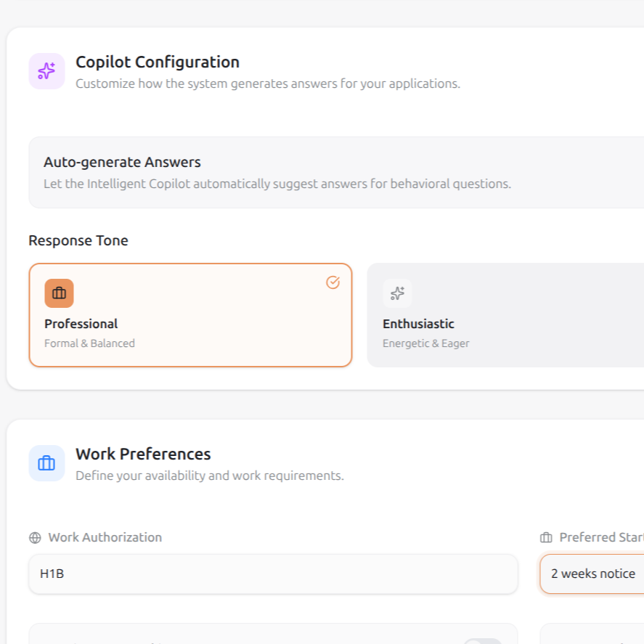
Task: Click the Auto-generate Answers description sentence
Action: (277, 184)
